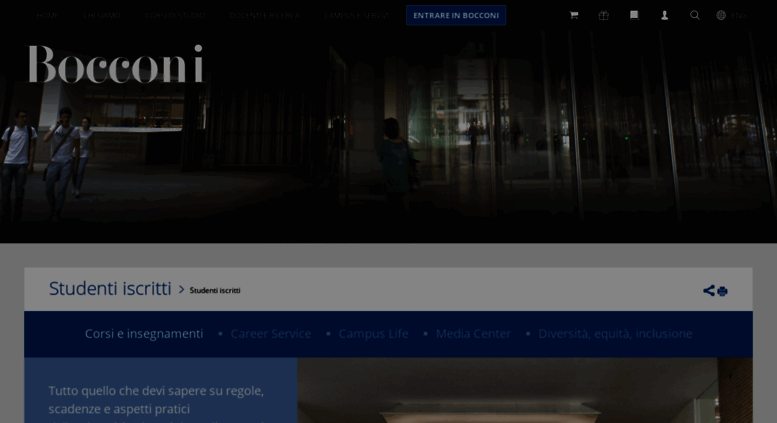Open the user account icon

pos(665,15)
